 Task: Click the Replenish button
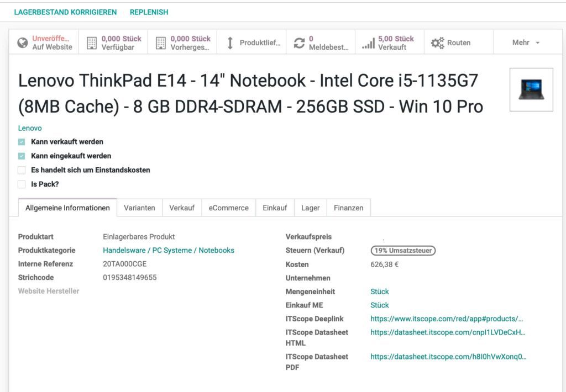pos(149,12)
